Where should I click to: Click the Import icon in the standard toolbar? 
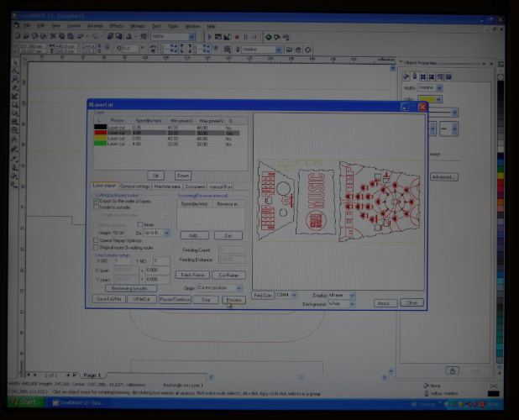[110, 36]
